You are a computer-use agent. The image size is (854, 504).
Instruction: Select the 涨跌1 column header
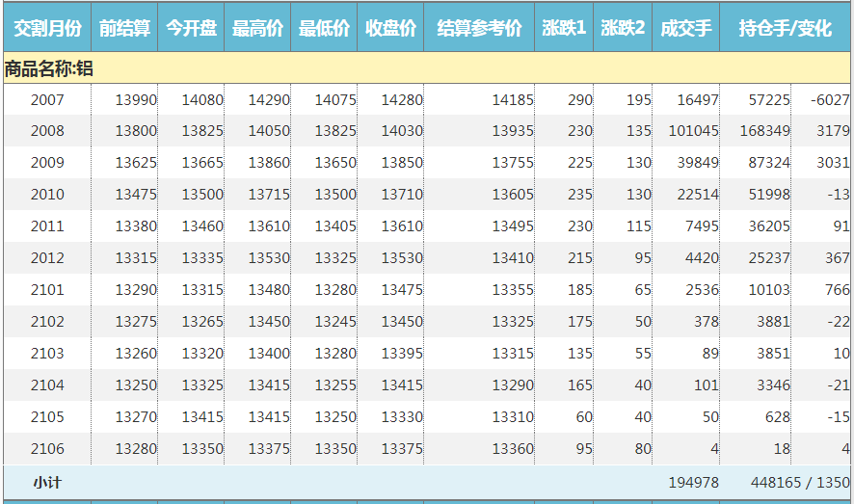pos(564,29)
